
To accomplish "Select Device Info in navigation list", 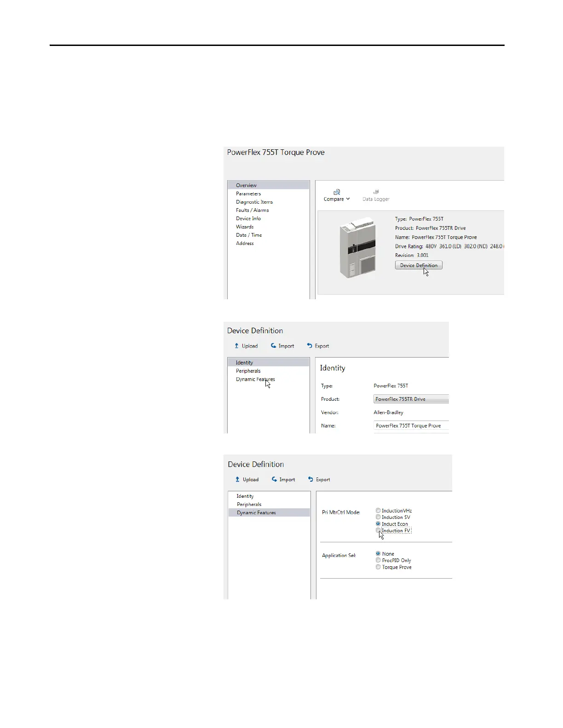I will pyautogui.click(x=248, y=218).
